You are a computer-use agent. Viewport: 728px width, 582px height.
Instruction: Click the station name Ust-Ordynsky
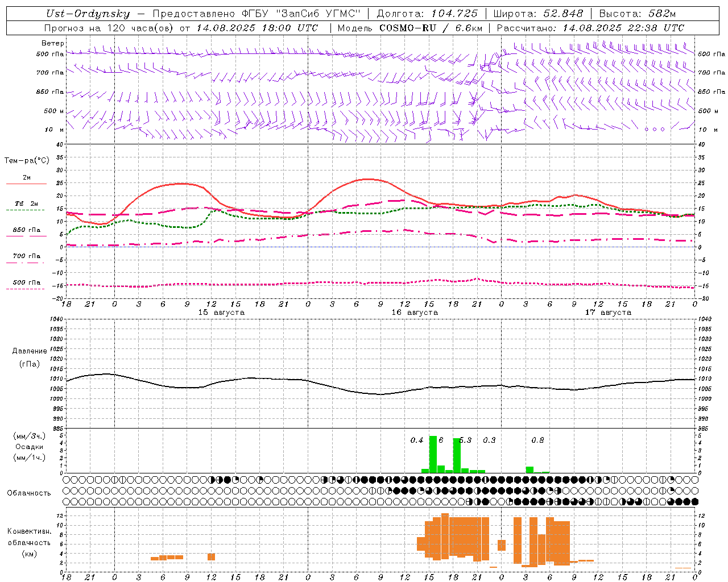coord(88,14)
